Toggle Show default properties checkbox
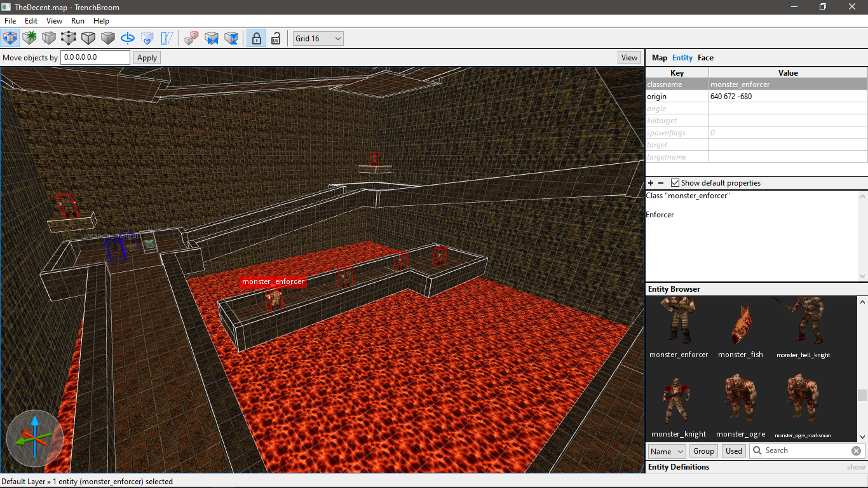 coord(675,183)
